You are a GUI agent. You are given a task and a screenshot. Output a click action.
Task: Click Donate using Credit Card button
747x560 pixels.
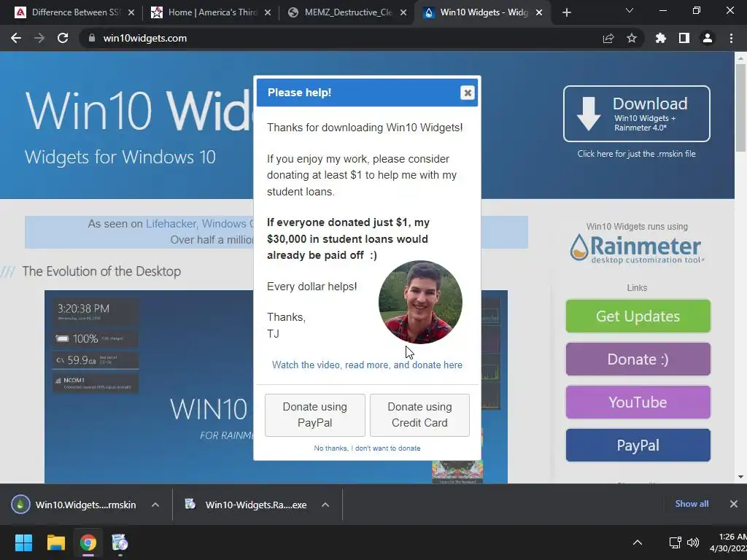coord(419,415)
